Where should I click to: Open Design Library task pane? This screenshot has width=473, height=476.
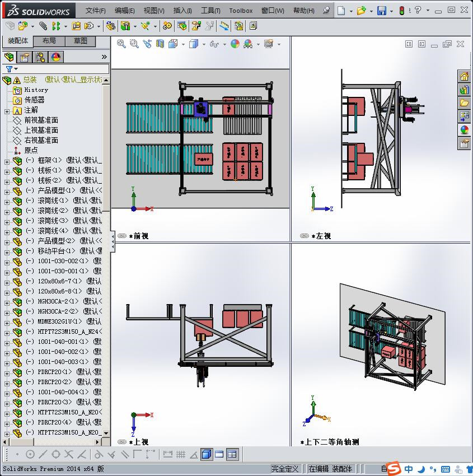pos(464,90)
